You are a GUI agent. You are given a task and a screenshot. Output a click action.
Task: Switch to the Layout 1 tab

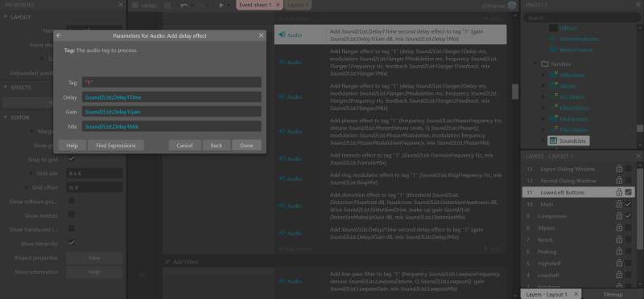297,5
